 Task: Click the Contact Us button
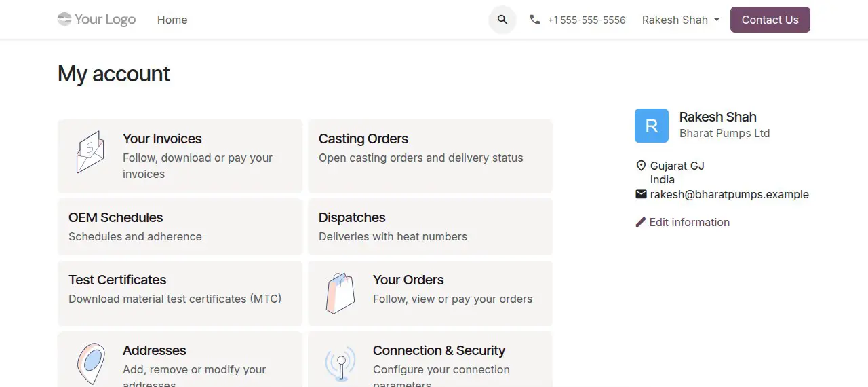pyautogui.click(x=770, y=20)
